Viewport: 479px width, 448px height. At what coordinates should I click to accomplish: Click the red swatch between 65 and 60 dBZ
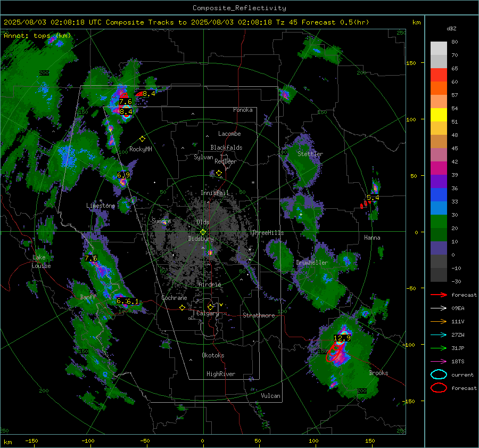[439, 75]
